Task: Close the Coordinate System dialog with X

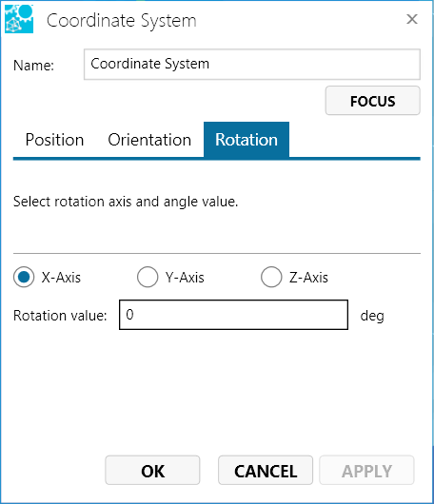Action: 412,19
